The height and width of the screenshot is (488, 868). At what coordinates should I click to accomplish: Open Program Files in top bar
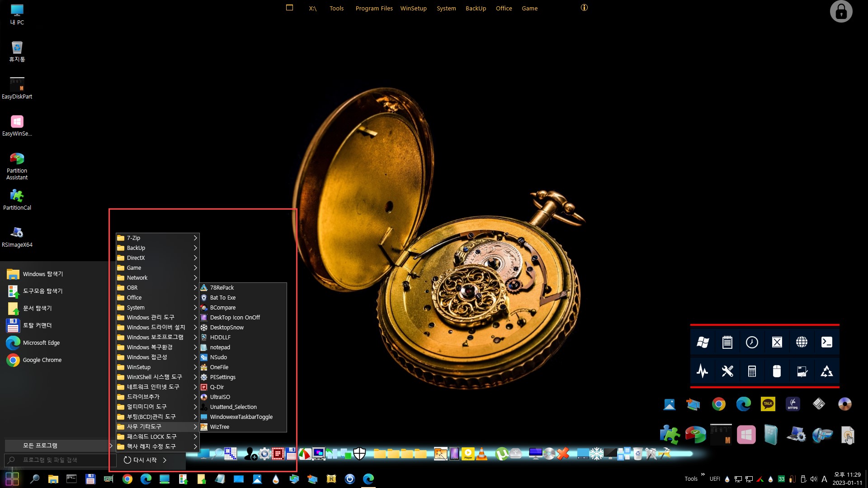pyautogui.click(x=374, y=8)
